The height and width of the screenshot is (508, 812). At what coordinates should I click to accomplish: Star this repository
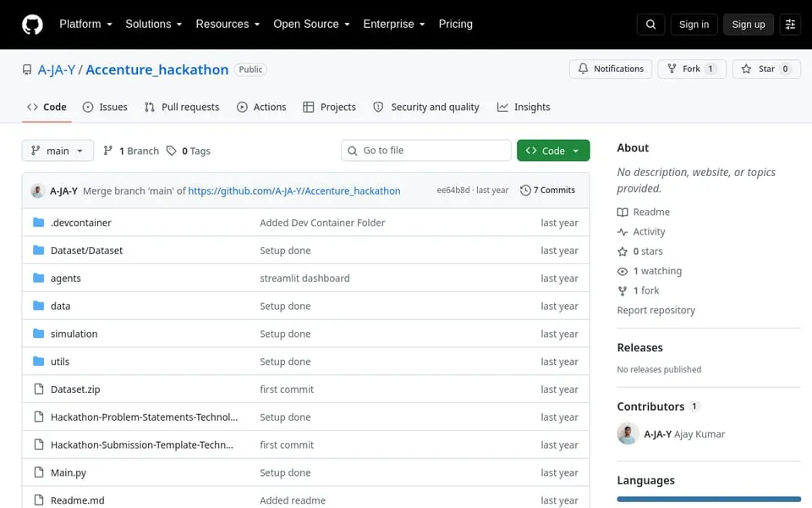pos(766,69)
